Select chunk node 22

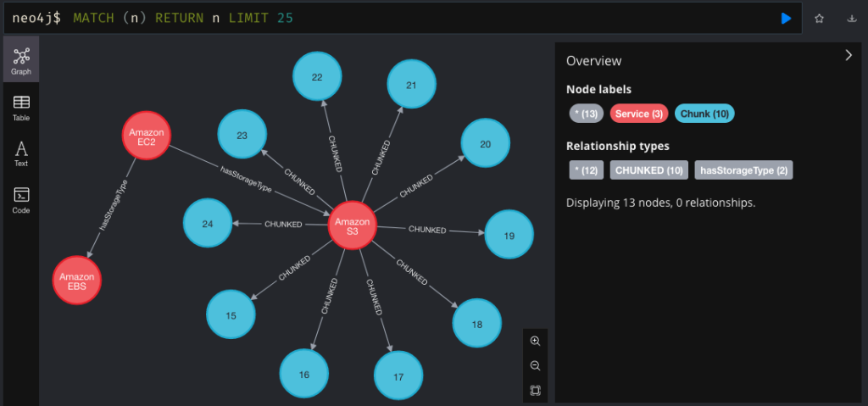point(317,76)
